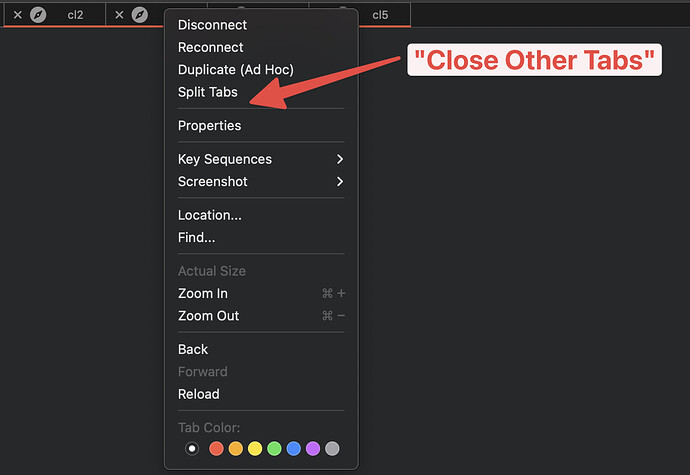The width and height of the screenshot is (690, 475).
Task: Pick the gray tab color
Action: [x=332, y=449]
